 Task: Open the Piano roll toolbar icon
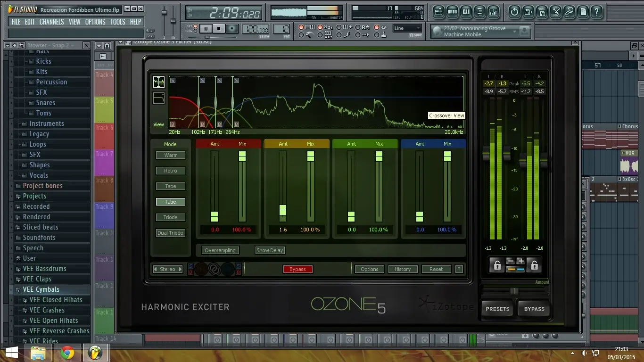[465, 12]
